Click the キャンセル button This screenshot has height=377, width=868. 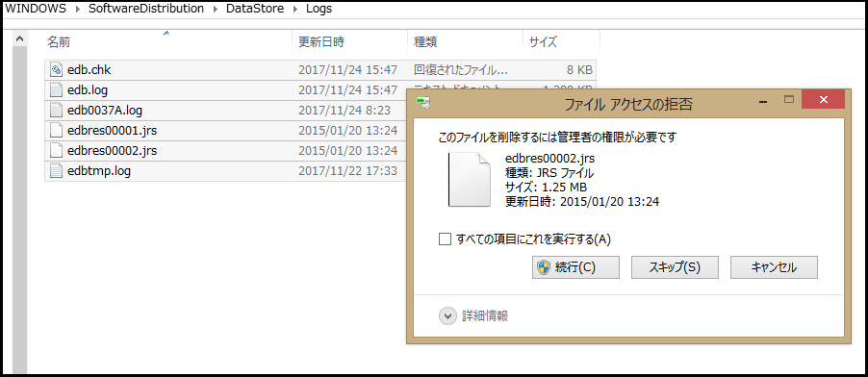pos(774,267)
